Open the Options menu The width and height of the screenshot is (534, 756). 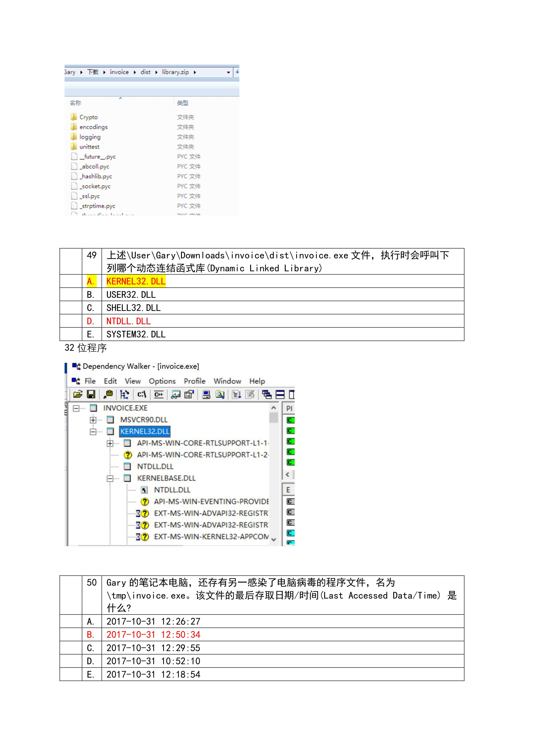click(x=162, y=381)
